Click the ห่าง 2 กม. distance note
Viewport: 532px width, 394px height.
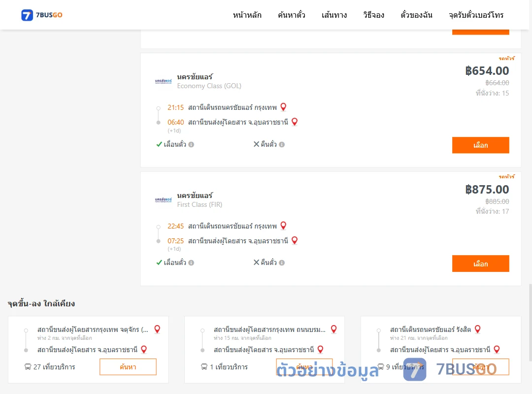pos(65,338)
